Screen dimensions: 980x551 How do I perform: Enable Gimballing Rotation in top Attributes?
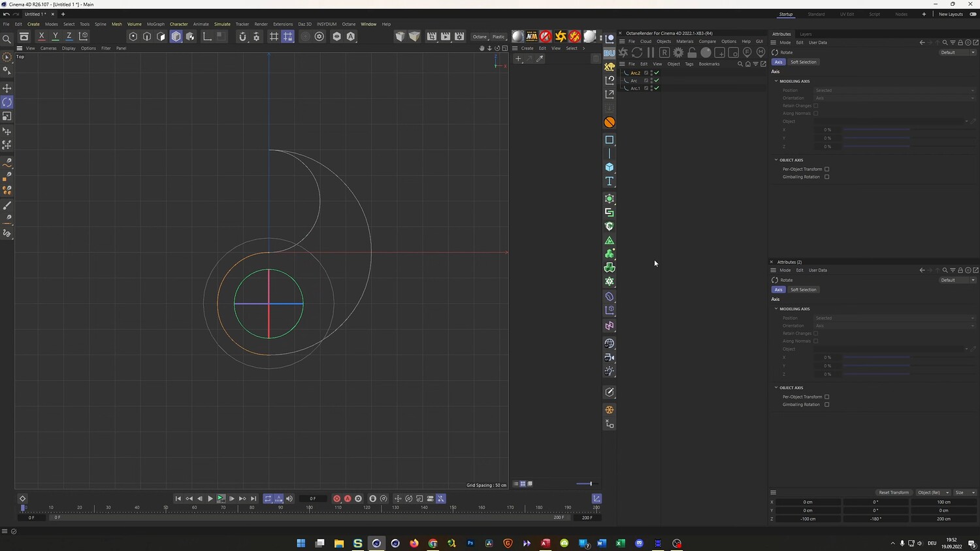(826, 177)
